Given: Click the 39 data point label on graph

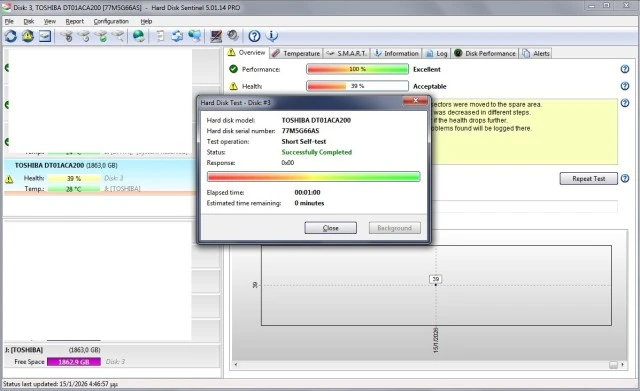Looking at the screenshot, I should [436, 279].
